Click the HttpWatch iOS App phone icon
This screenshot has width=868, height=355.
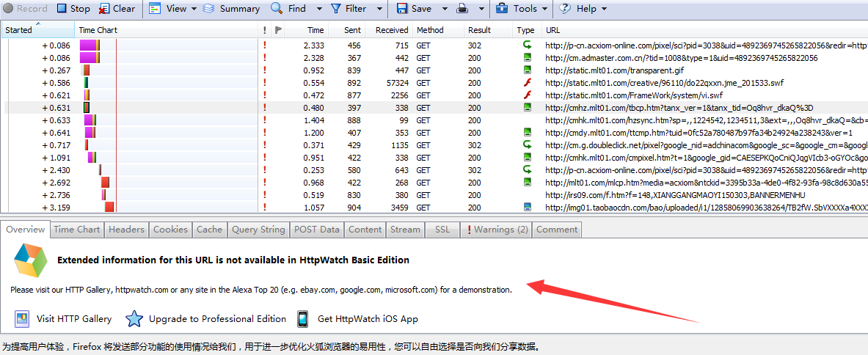coord(302,319)
